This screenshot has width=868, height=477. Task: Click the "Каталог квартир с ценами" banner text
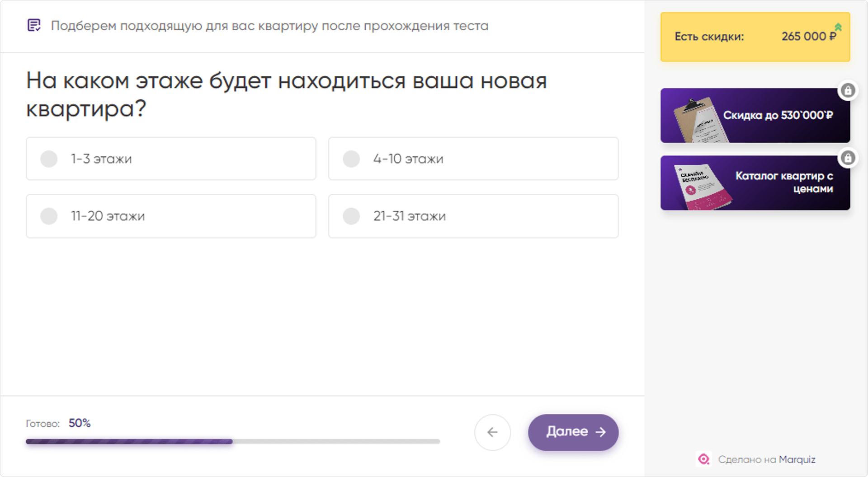[784, 182]
